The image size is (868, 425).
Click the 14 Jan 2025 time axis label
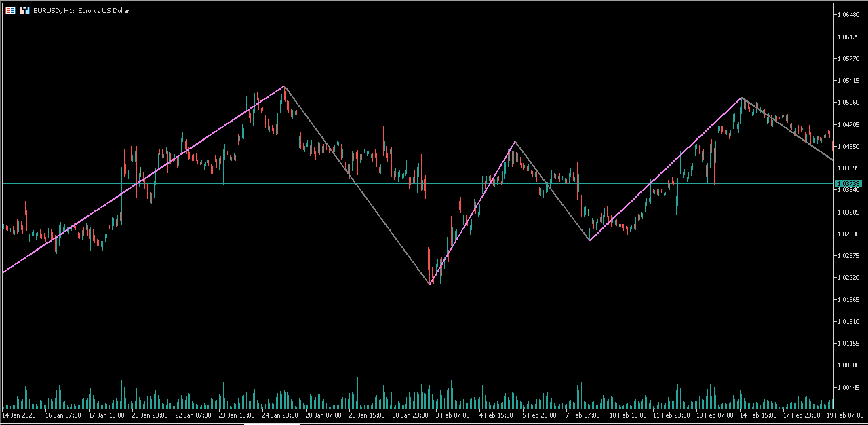[x=21, y=415]
